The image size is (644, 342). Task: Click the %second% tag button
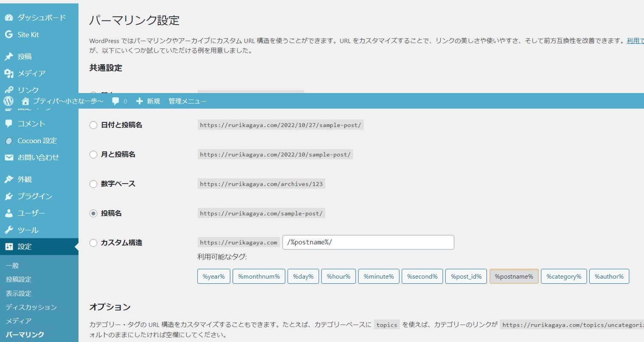click(422, 276)
